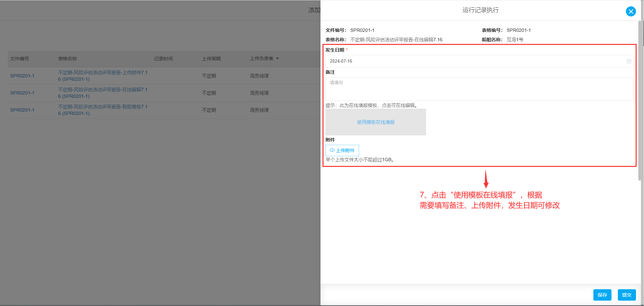Click the 表格名称 column header

(x=67, y=59)
